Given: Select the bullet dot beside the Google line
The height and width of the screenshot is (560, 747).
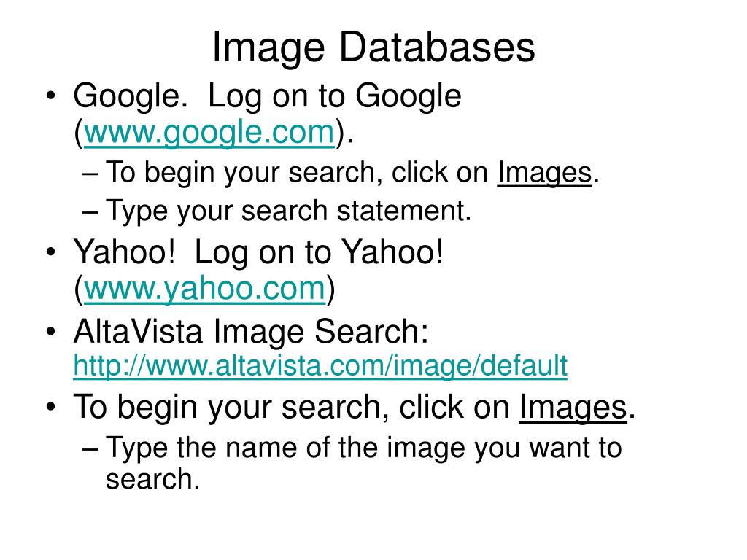Looking at the screenshot, I should (x=51, y=97).
